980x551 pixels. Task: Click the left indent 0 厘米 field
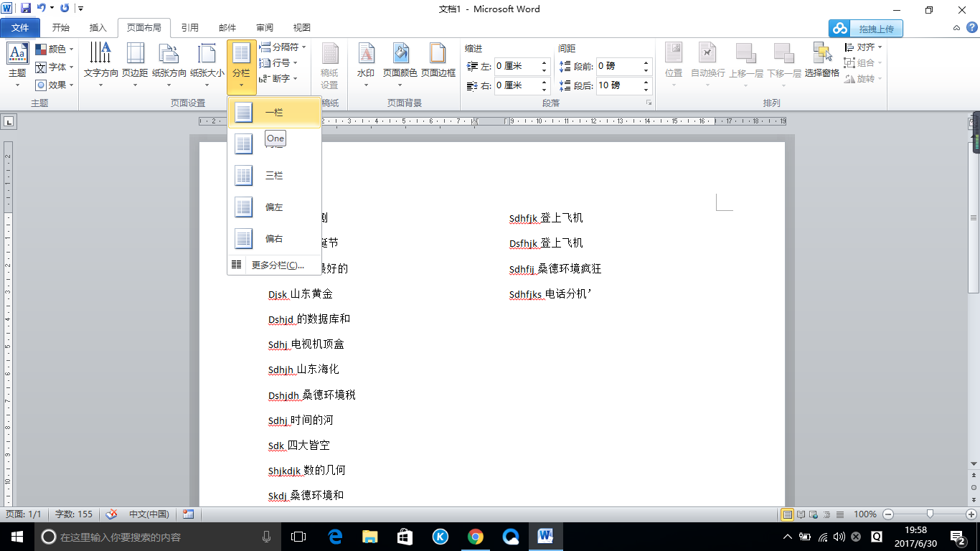coord(517,66)
